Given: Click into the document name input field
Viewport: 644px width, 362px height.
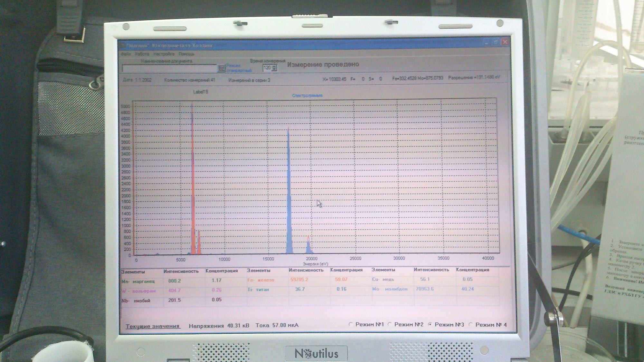Looking at the screenshot, I should (x=169, y=68).
